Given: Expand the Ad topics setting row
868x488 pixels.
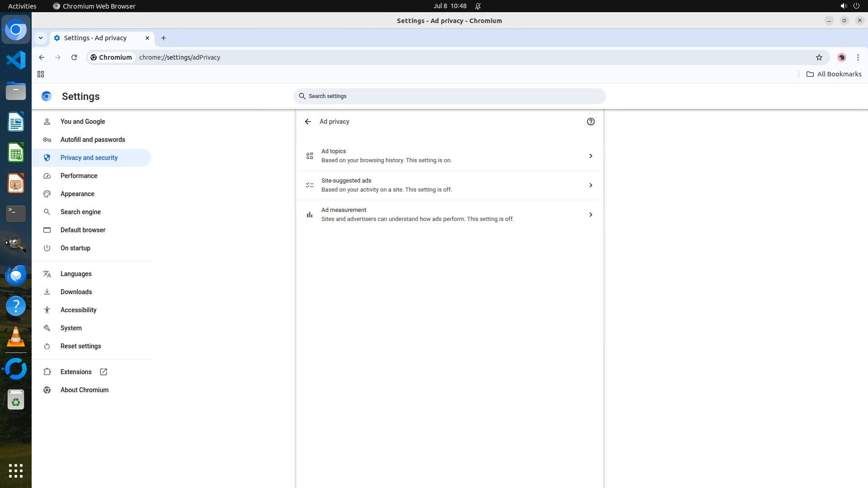Looking at the screenshot, I should (449, 156).
